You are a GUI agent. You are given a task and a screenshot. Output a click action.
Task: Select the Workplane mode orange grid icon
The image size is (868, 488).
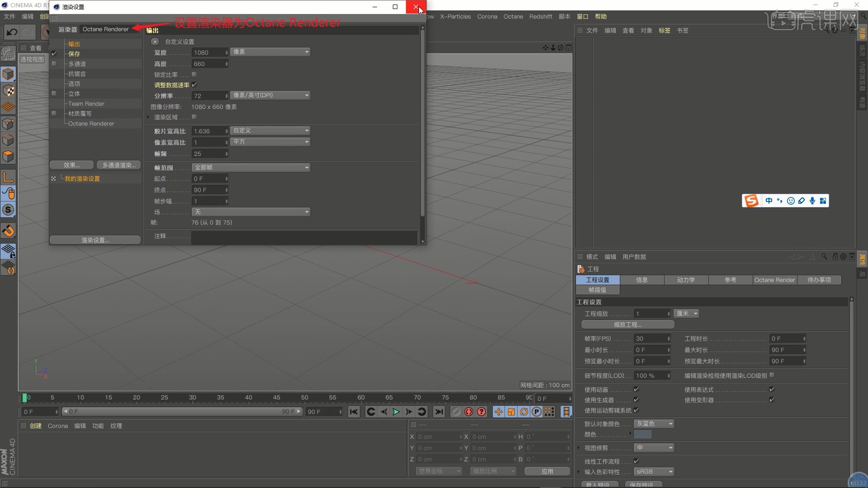tap(8, 107)
